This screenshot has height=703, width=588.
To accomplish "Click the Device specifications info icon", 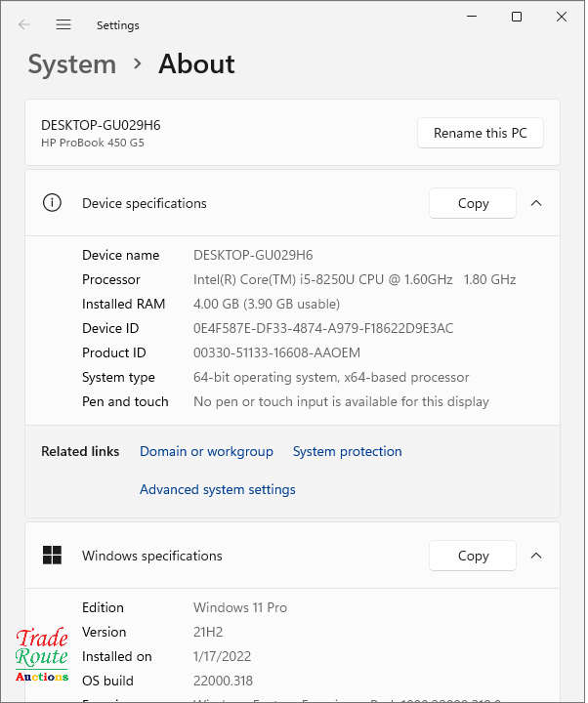I will pyautogui.click(x=52, y=203).
